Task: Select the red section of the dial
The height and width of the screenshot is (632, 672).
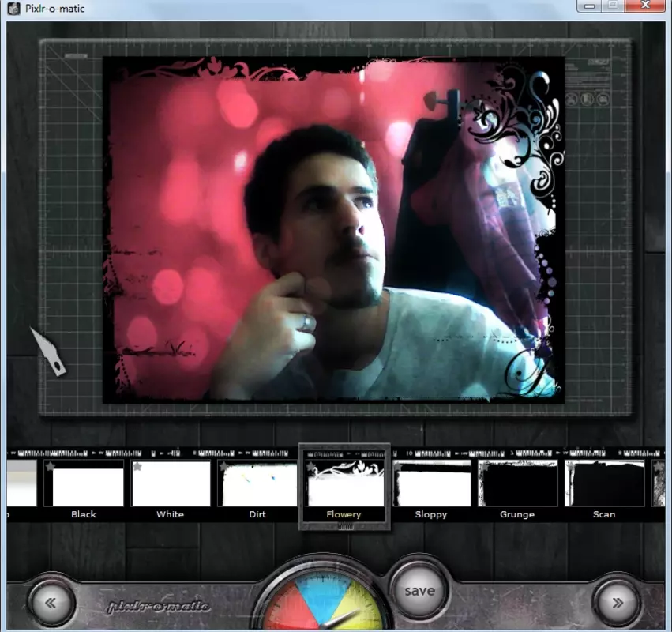Action: (x=288, y=609)
